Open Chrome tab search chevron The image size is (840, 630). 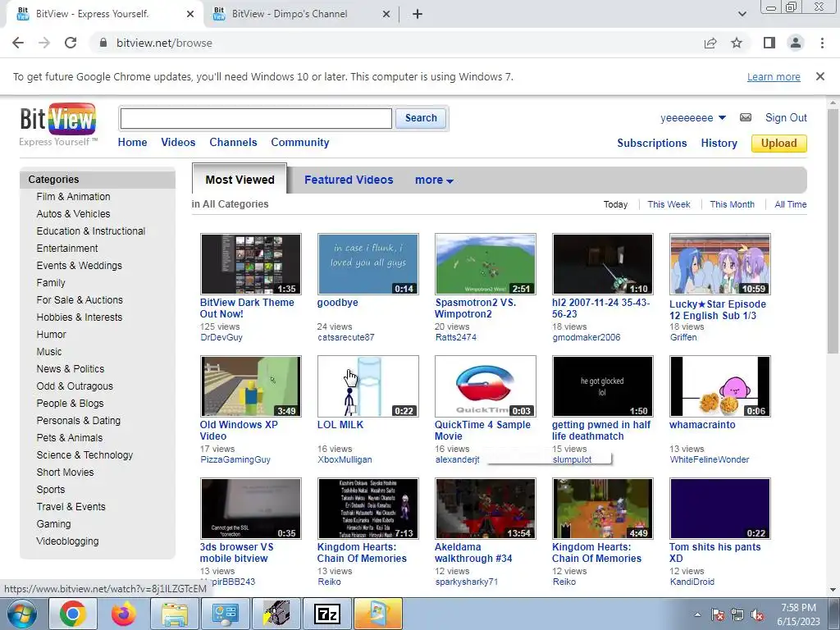point(742,14)
